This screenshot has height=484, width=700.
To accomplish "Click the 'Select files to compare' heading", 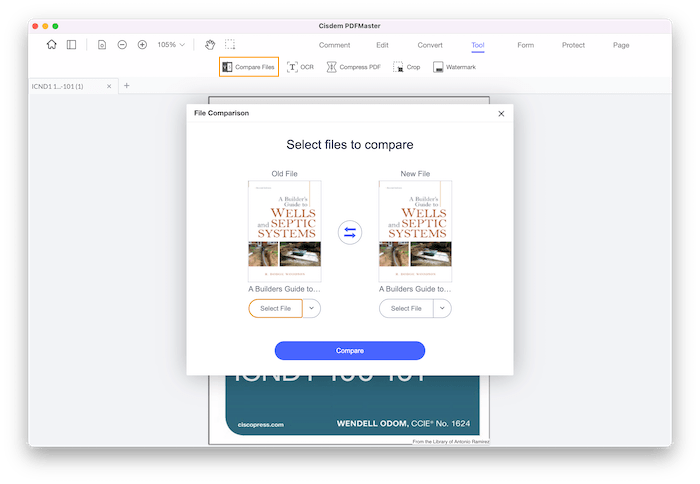I will 350,145.
